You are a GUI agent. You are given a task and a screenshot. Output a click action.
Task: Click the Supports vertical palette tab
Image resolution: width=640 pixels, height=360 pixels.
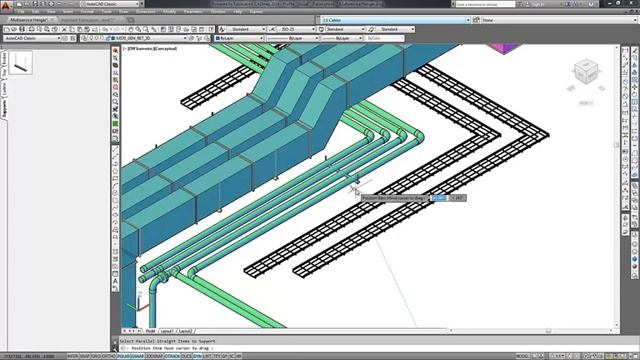point(4,109)
